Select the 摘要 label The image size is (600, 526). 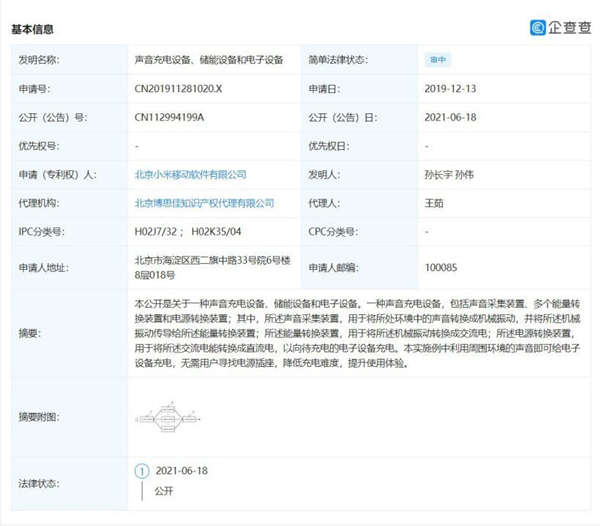click(x=29, y=333)
